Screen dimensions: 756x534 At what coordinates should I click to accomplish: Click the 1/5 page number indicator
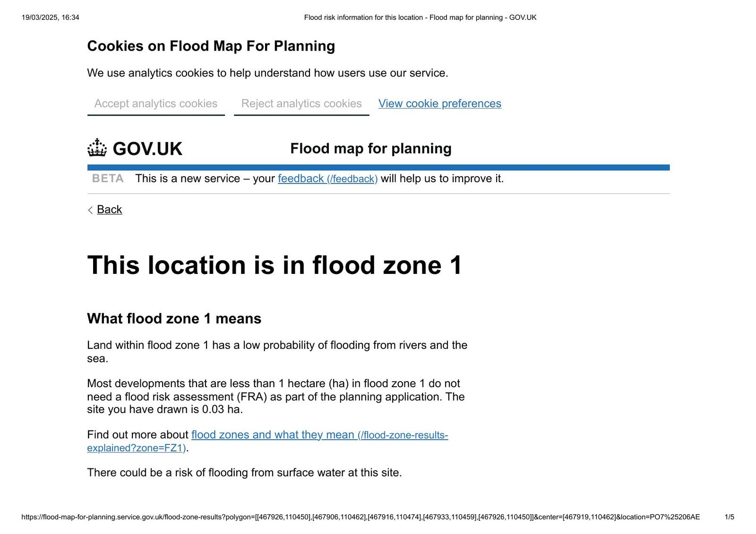[729, 517]
